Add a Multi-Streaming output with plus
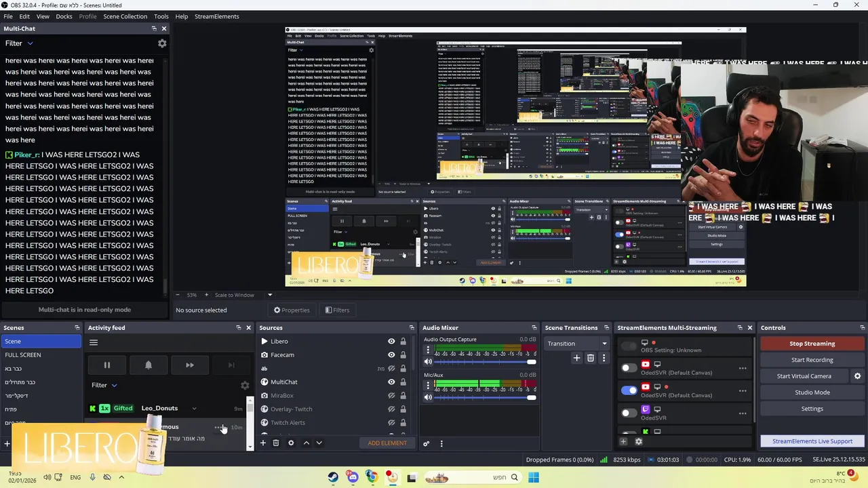The image size is (868, 488). [623, 442]
